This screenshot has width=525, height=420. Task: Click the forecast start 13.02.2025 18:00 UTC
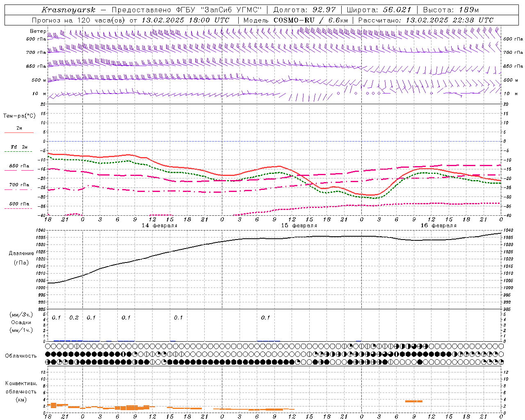pos(185,20)
